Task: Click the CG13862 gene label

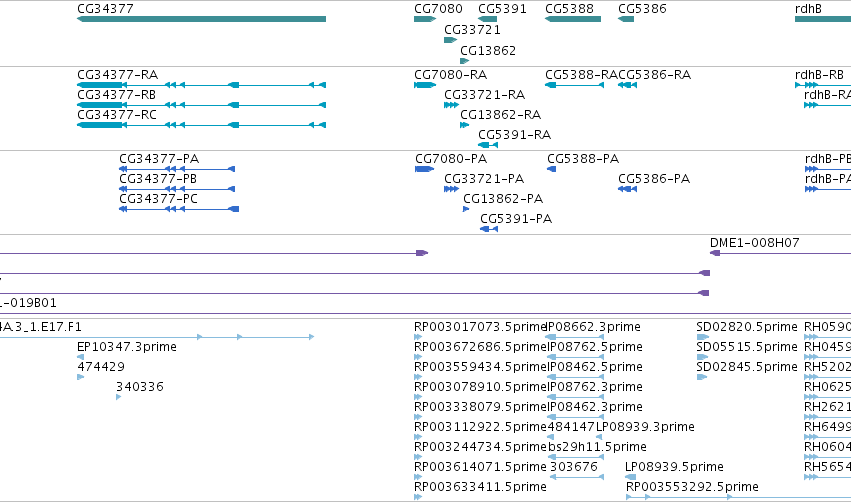Action: 488,50
